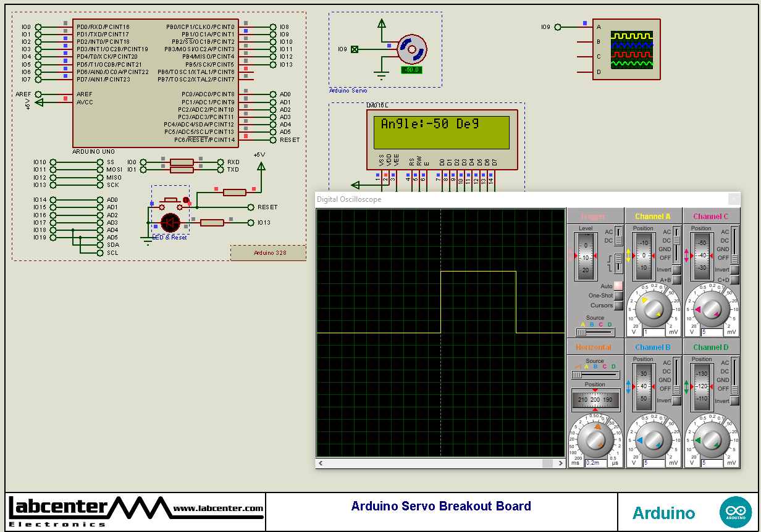Click the Horizontal panel header
Screen dimensions: 761x532
tap(595, 347)
